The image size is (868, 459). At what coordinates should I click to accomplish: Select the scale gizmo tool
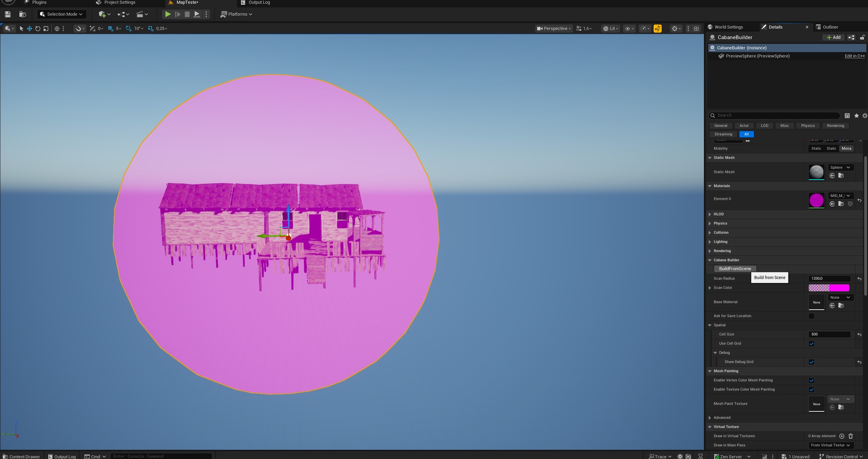pyautogui.click(x=46, y=28)
